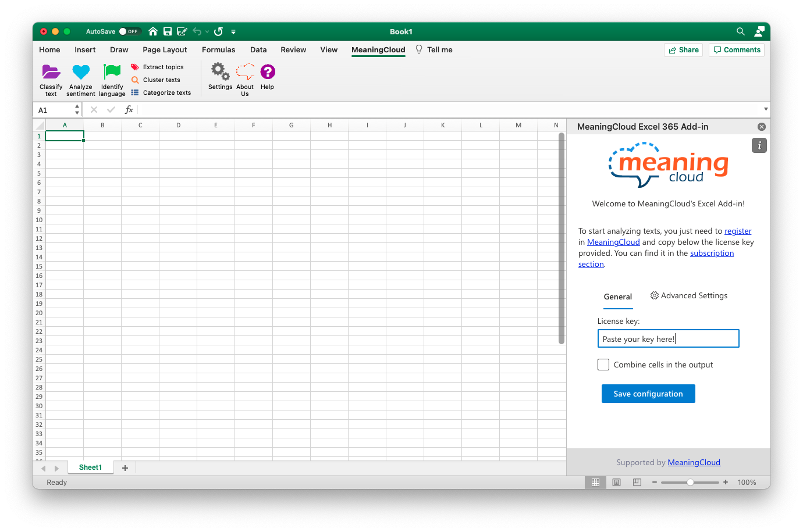Image resolution: width=803 pixels, height=532 pixels.
Task: Switch to Page Layout view in status bar
Action: tap(616, 482)
